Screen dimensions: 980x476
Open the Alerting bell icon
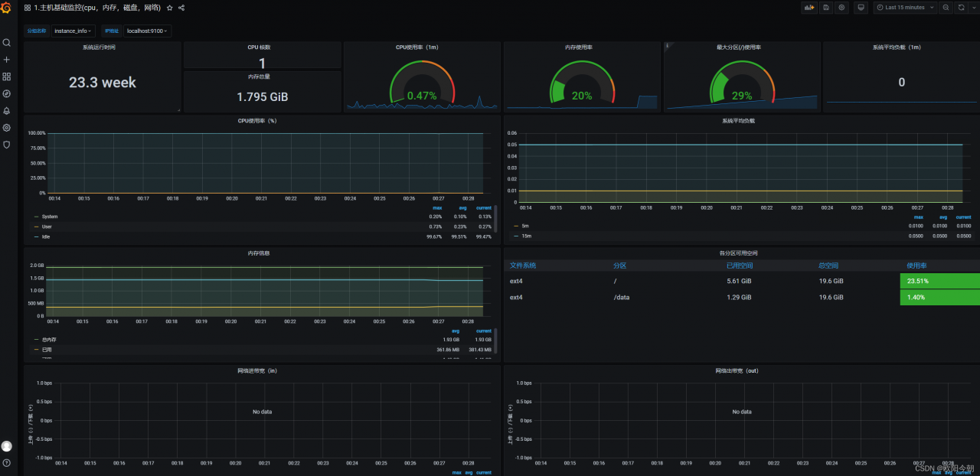(x=7, y=111)
